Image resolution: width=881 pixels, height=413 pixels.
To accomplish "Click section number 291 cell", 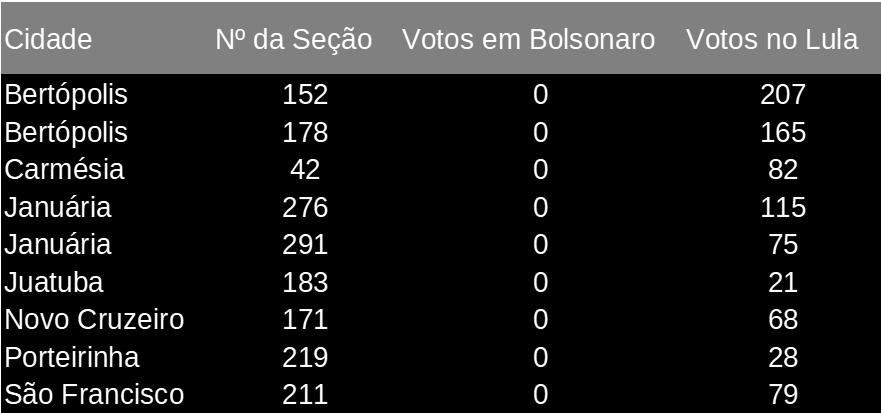I will 305,245.
